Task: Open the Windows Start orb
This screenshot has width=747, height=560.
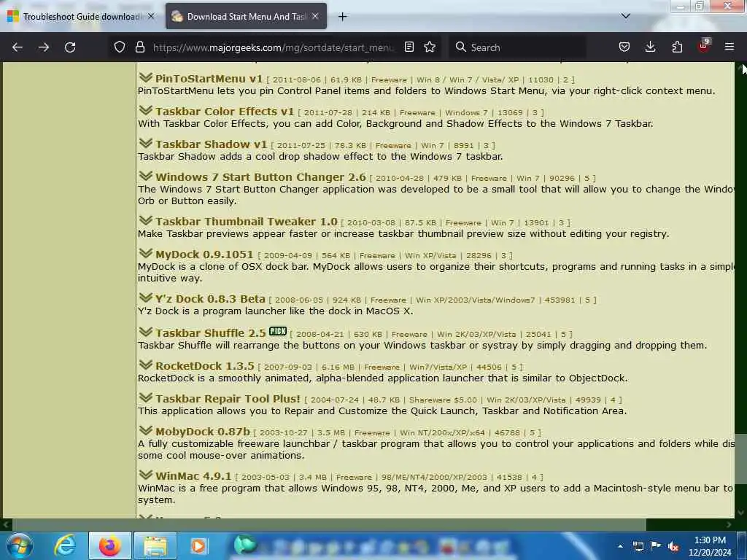Action: [20, 545]
